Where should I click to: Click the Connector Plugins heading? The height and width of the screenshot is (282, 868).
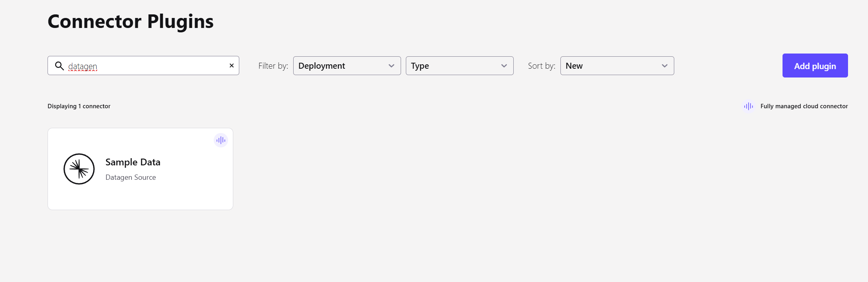(131, 22)
